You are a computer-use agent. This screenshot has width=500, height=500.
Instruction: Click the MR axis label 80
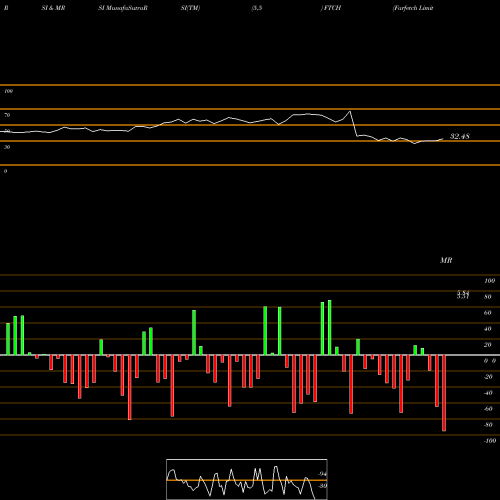tap(488, 297)
